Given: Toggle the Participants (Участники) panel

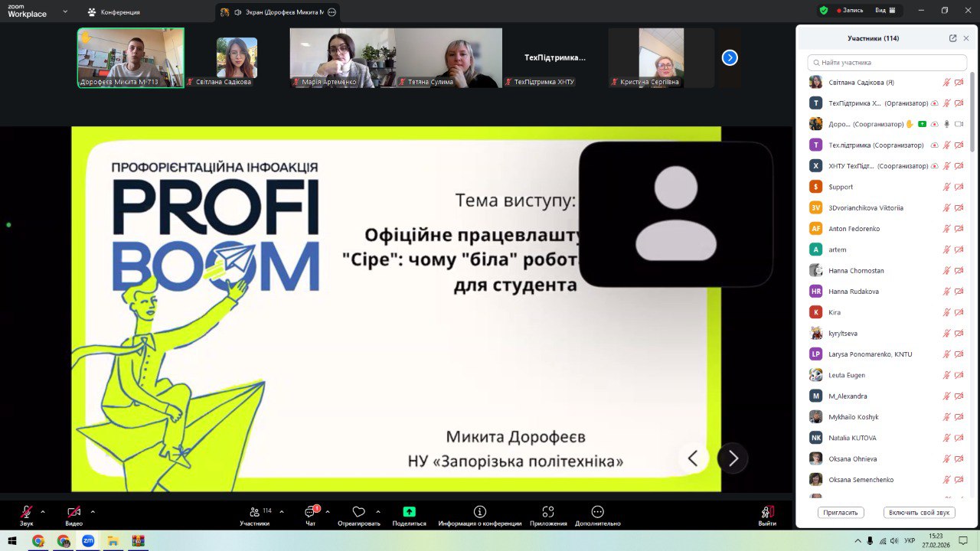Looking at the screenshot, I should click(x=255, y=512).
